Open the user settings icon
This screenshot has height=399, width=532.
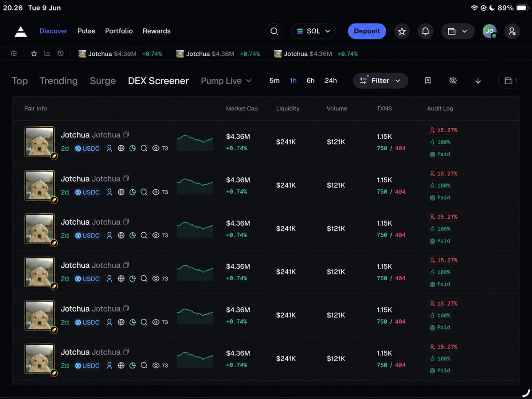coord(512,31)
